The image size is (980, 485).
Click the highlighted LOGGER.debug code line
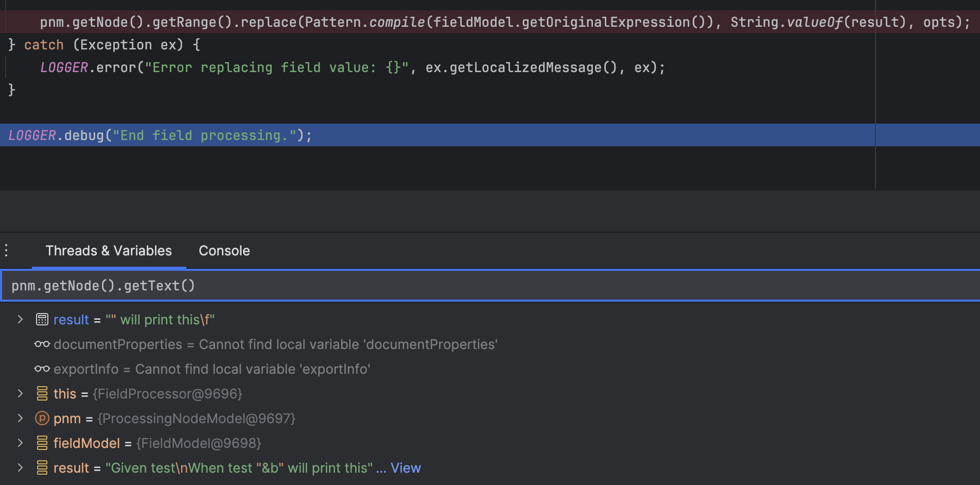pyautogui.click(x=160, y=135)
